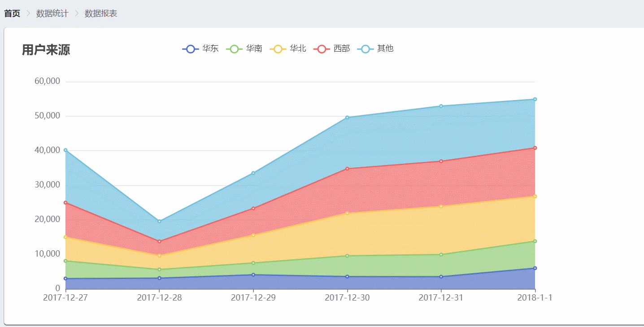Screen dimensions: 644x327
Task: Toggle the 其他 legend entry
Action: click(x=366, y=49)
